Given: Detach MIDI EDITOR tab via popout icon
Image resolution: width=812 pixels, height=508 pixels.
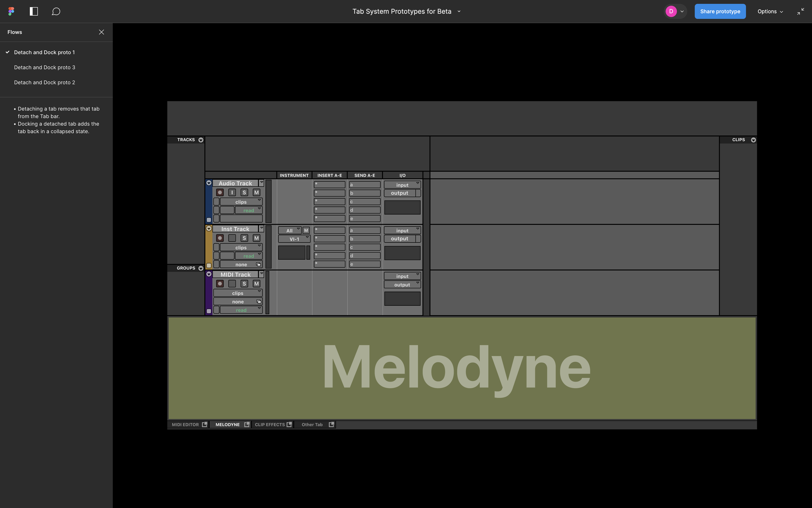Looking at the screenshot, I should (204, 425).
